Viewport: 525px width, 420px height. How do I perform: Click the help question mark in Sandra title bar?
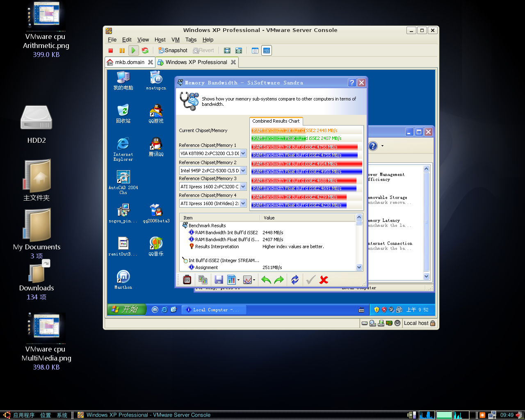352,82
